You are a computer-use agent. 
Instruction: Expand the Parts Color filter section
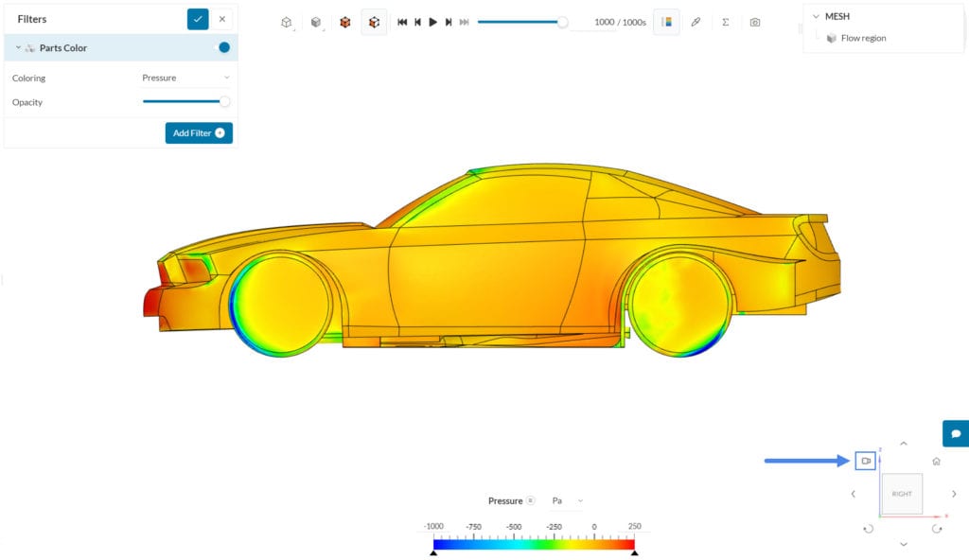pos(16,46)
